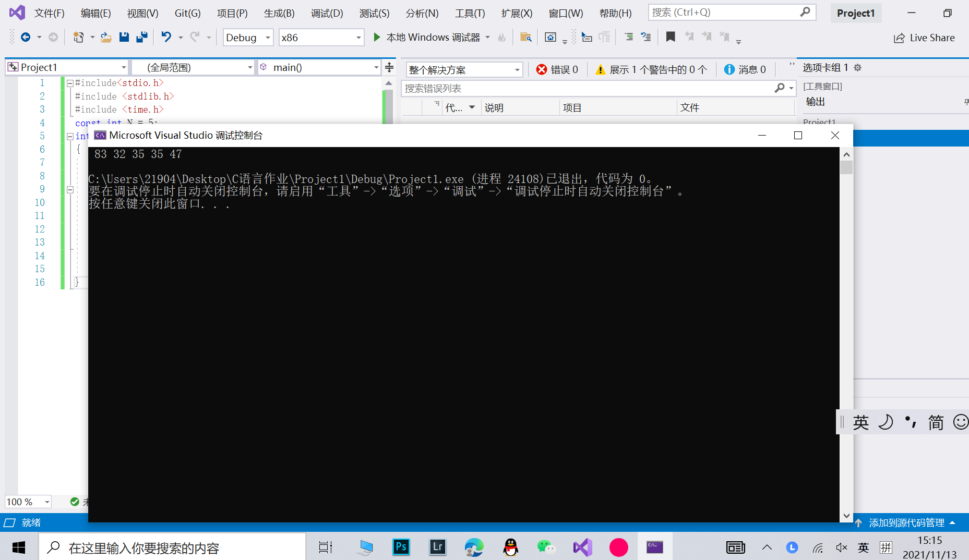This screenshot has width=969, height=560.
Task: Save the current file with the floppy icon
Action: point(124,37)
